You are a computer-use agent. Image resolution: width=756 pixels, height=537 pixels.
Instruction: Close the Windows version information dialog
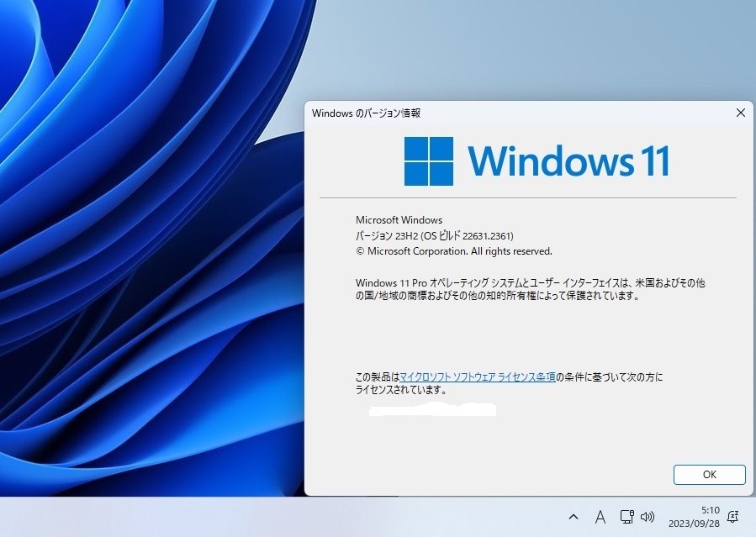coord(740,113)
